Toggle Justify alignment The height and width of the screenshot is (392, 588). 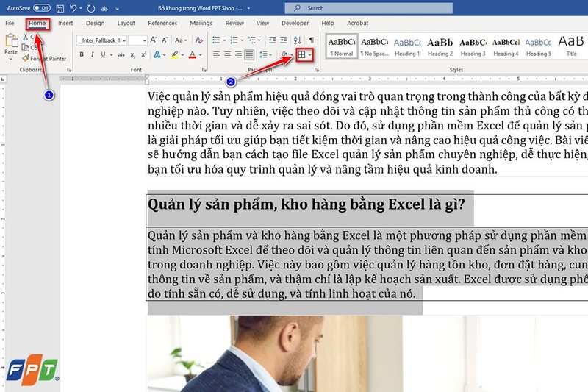[x=249, y=54]
